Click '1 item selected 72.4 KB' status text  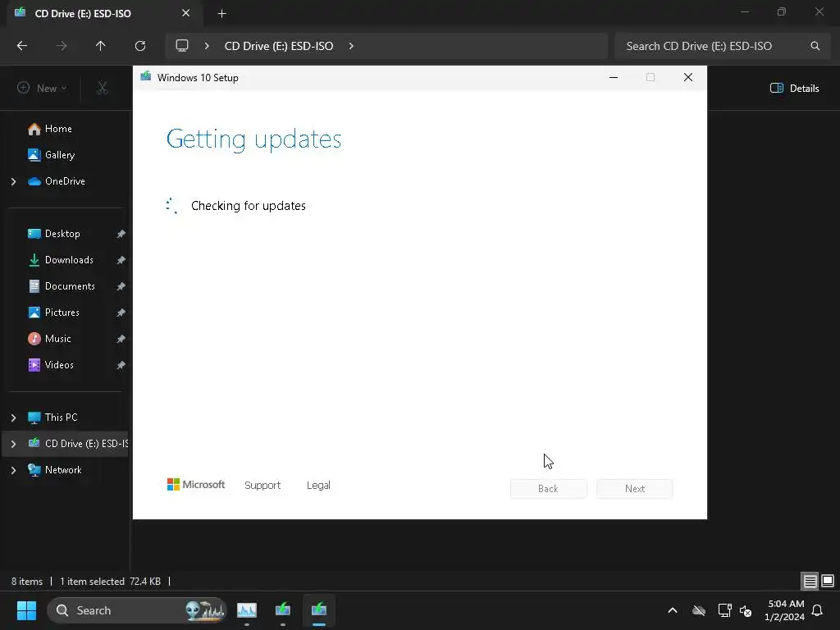click(110, 582)
